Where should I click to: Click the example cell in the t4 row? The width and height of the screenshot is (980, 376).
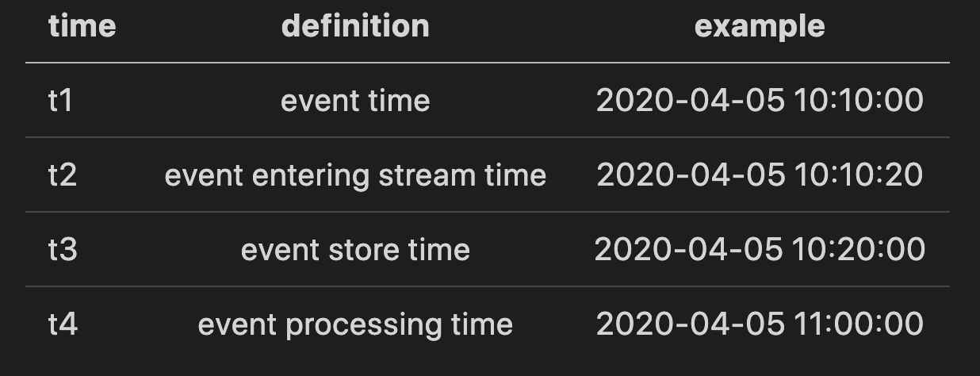760,324
